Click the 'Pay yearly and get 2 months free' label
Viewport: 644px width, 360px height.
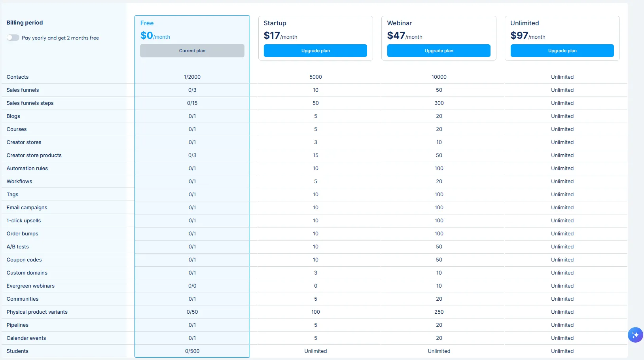[60, 38]
